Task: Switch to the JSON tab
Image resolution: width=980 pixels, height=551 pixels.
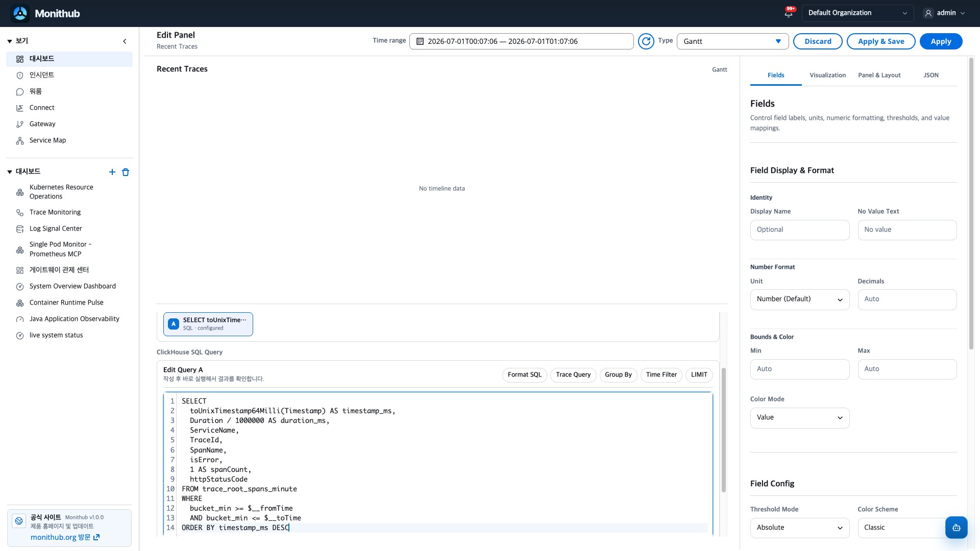Action: 930,75
